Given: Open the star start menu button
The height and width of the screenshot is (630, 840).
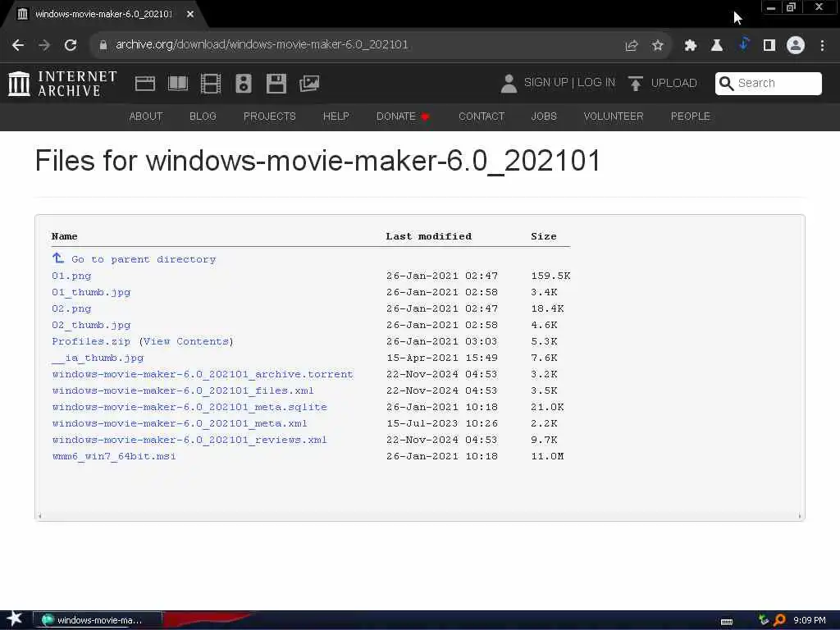Looking at the screenshot, I should pyautogui.click(x=15, y=619).
